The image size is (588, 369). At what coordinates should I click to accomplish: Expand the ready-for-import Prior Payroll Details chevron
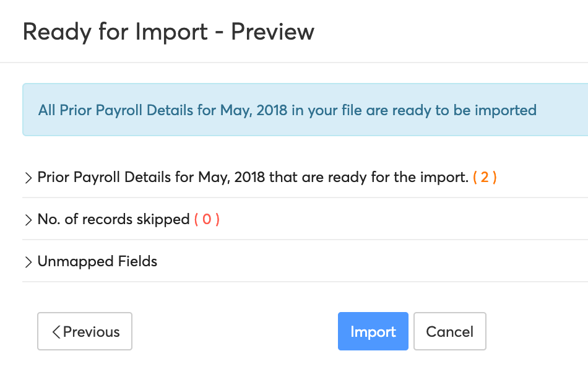[28, 178]
